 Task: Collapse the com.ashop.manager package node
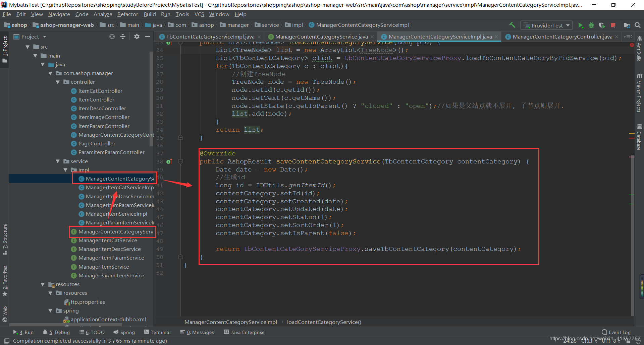(x=50, y=73)
